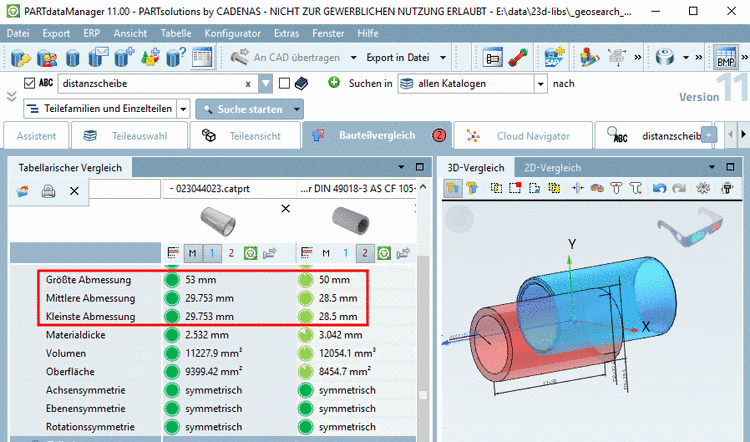Open the Konfigurator menu
This screenshot has height=442, width=750.
coord(232,33)
